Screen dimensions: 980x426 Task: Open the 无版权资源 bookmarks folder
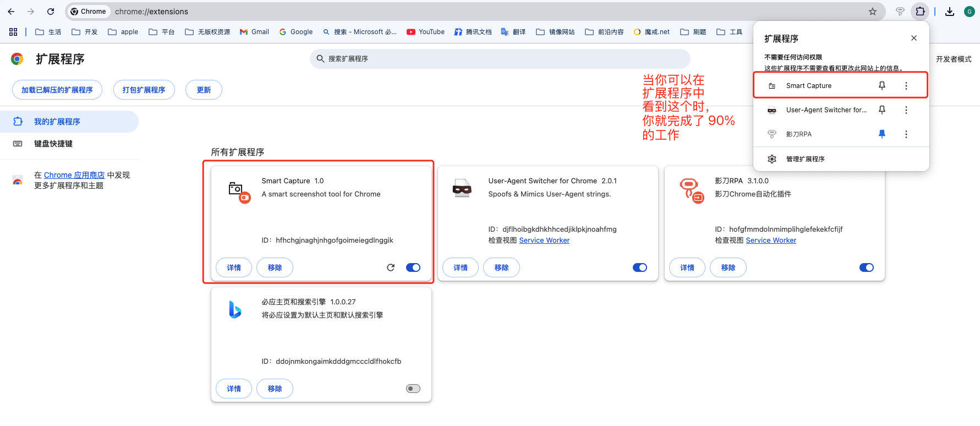pyautogui.click(x=208, y=32)
